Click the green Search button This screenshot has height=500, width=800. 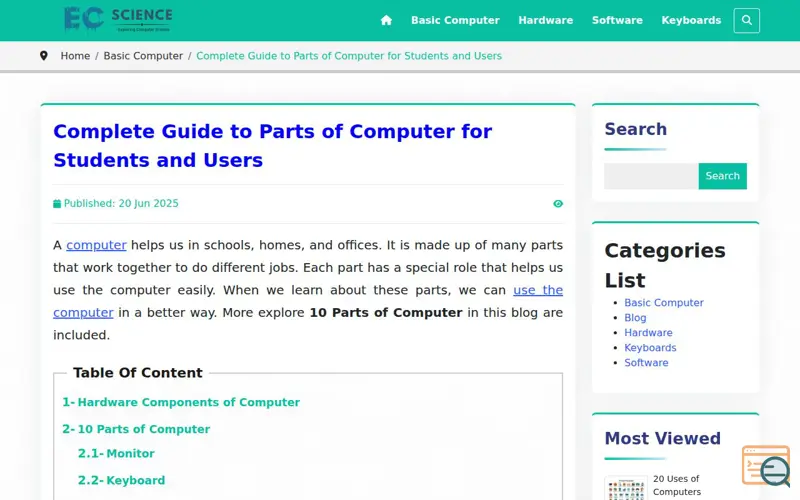722,176
